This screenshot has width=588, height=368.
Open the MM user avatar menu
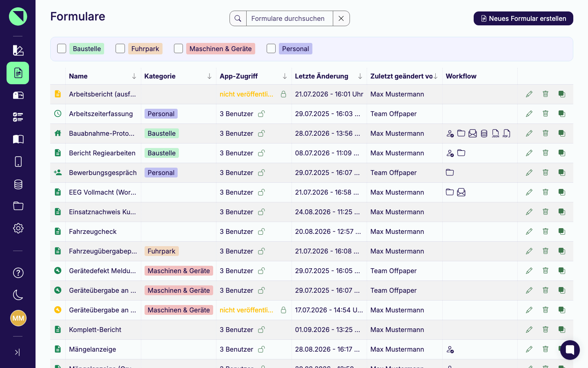point(18,318)
